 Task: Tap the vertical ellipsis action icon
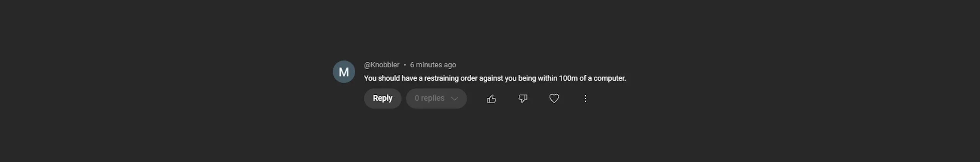click(x=585, y=99)
